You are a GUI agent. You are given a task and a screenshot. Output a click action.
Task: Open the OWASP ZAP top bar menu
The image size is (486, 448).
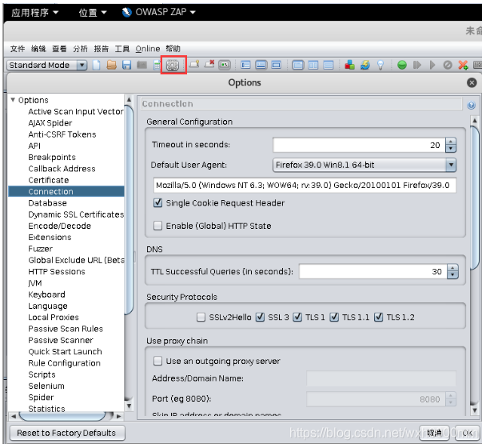coord(159,12)
